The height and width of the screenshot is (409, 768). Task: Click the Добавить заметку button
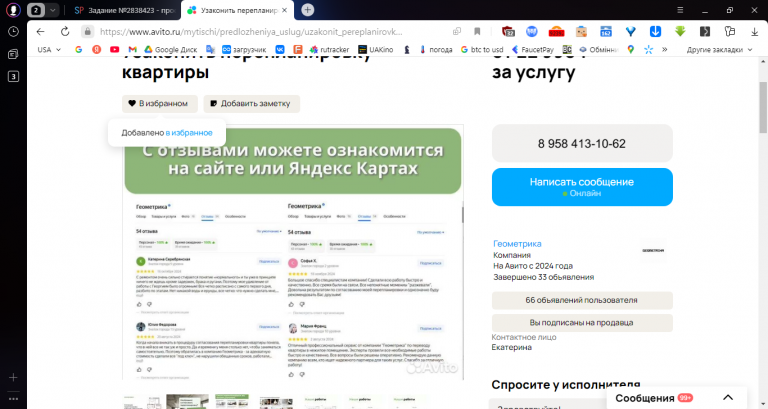(251, 103)
